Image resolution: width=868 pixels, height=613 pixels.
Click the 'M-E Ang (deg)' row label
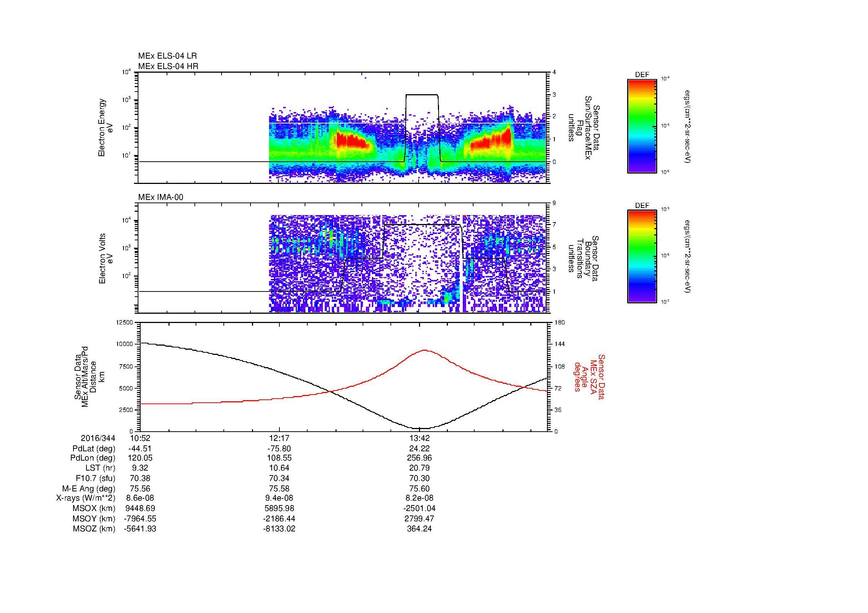[x=89, y=488]
